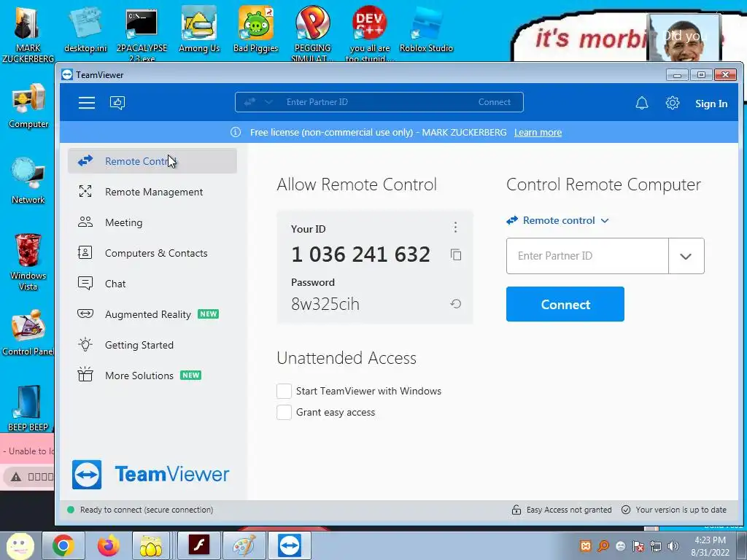The height and width of the screenshot is (560, 747).
Task: Click Sign In
Action: pos(711,104)
